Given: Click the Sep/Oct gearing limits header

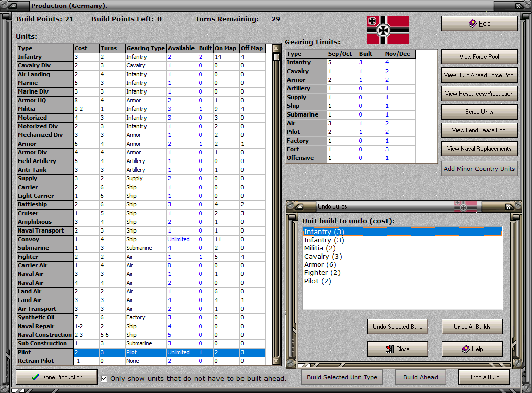Looking at the screenshot, I should [342, 54].
